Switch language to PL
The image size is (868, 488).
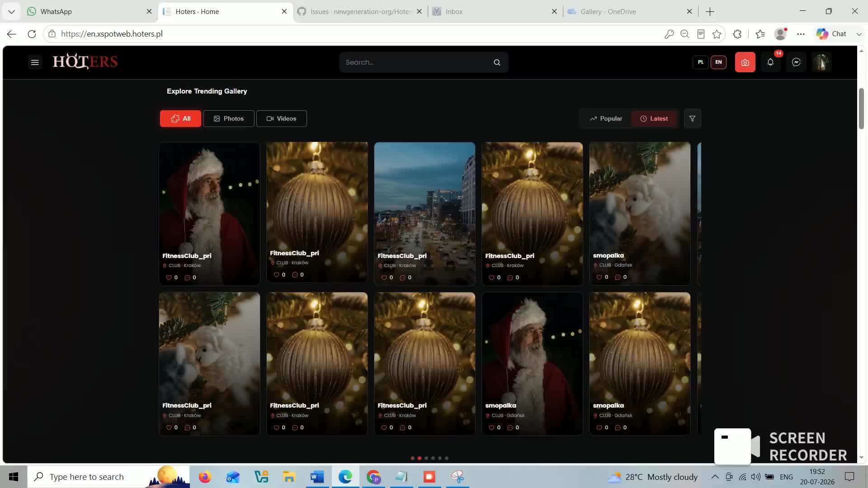point(701,62)
